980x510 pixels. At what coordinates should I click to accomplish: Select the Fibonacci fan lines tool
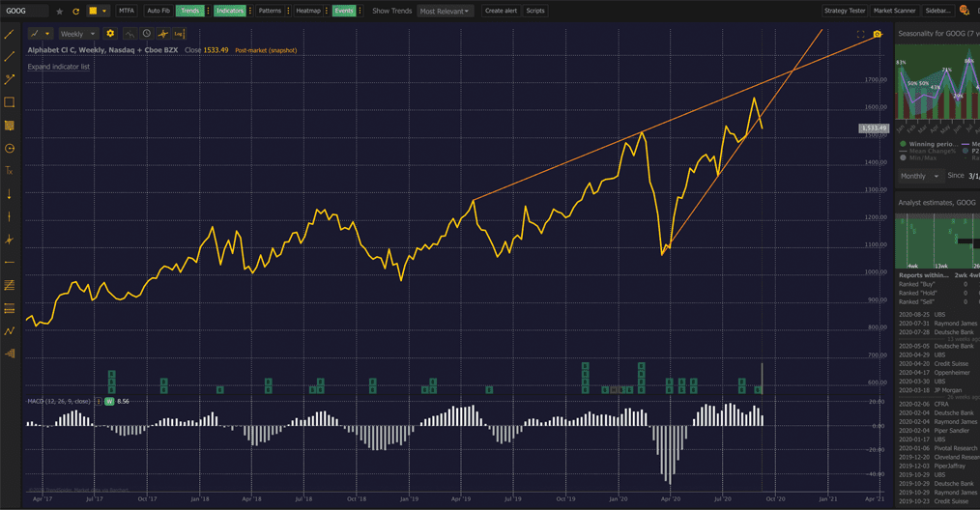pyautogui.click(x=9, y=285)
